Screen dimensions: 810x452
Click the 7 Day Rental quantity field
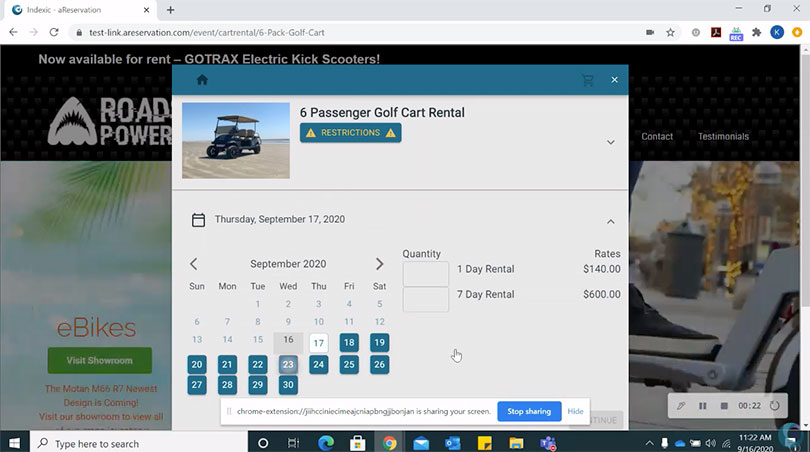426,300
